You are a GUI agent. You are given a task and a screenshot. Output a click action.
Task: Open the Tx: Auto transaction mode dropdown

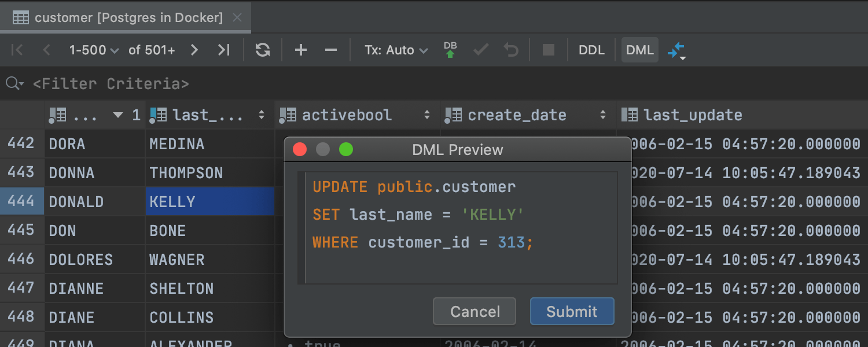click(396, 50)
